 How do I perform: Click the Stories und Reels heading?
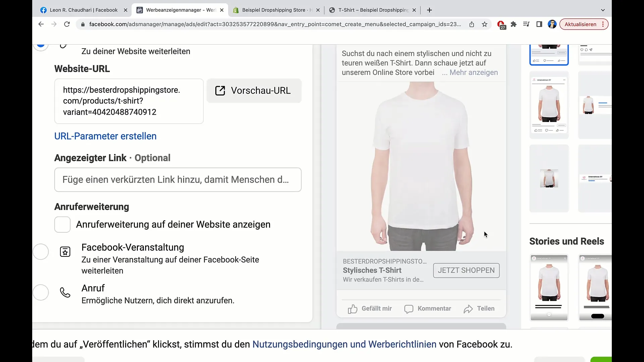[567, 241]
